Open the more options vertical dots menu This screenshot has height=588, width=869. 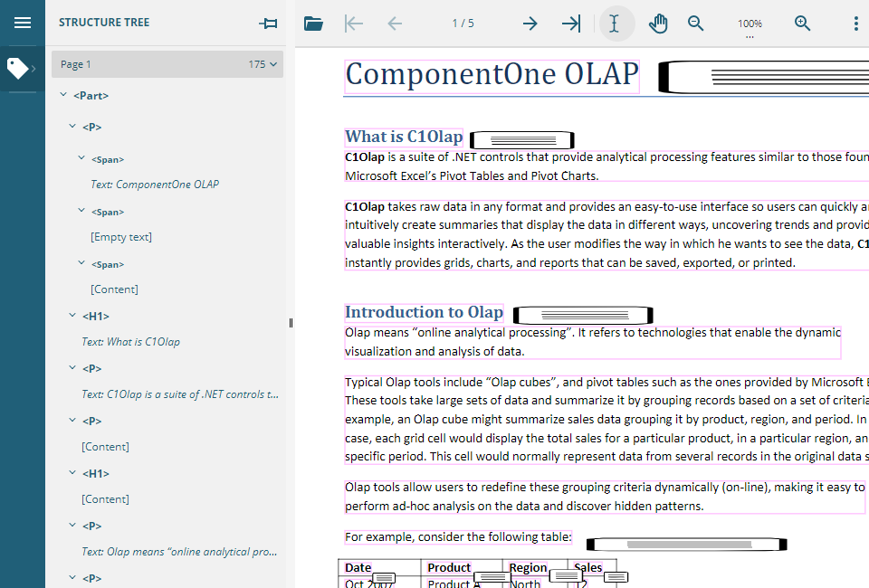tap(856, 24)
